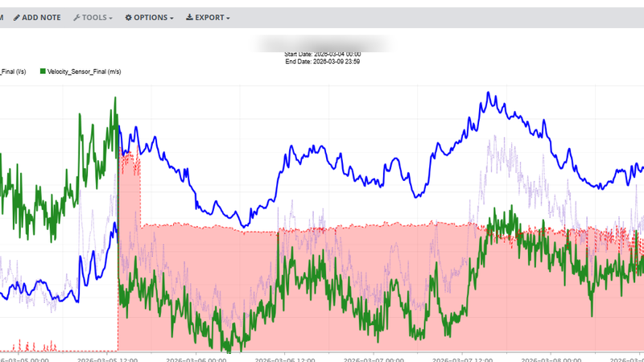The width and height of the screenshot is (644, 362).
Task: Click the 2026-03-07 12:00 axis label
Action: [462, 360]
